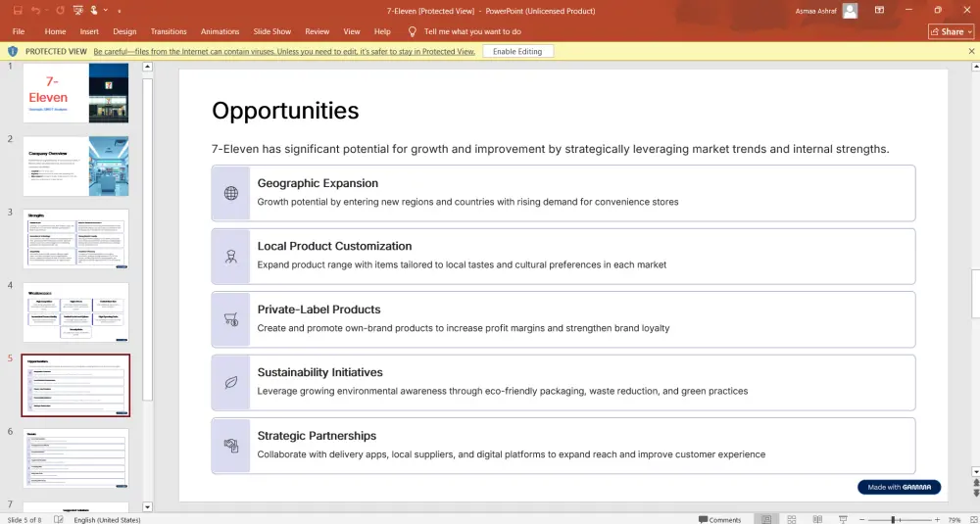Viewport: 980px width, 524px height.
Task: Click the Redo/Repeat icon
Action: pos(60,11)
